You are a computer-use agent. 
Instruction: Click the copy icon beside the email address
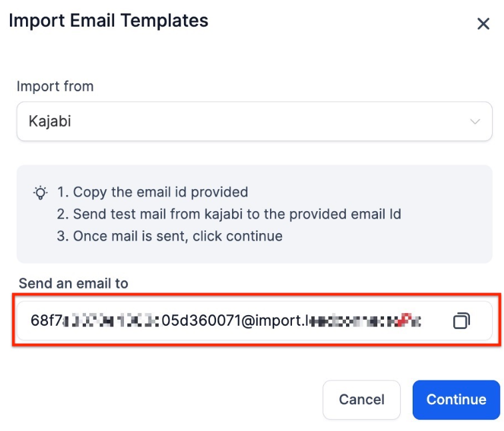pos(461,321)
